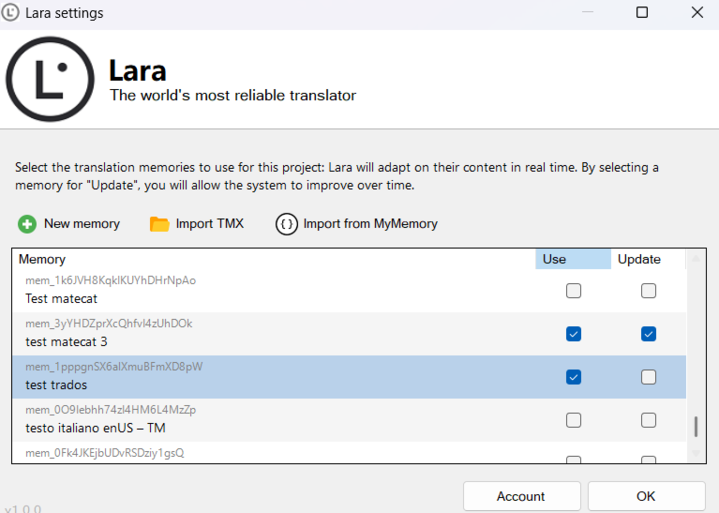
Task: Click the Update column header
Action: [x=640, y=260]
